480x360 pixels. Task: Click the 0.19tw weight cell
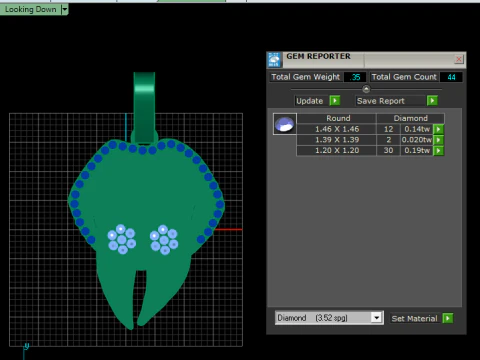pyautogui.click(x=417, y=150)
